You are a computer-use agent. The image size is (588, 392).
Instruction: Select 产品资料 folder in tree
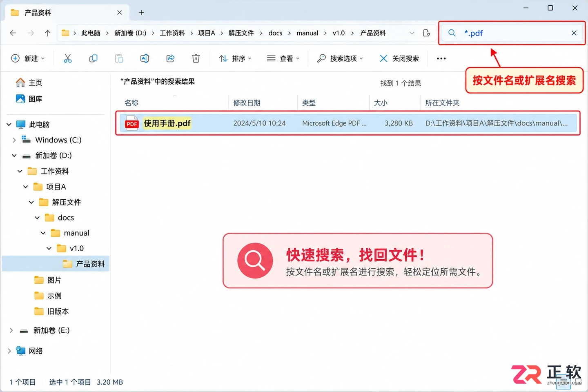[56, 264]
